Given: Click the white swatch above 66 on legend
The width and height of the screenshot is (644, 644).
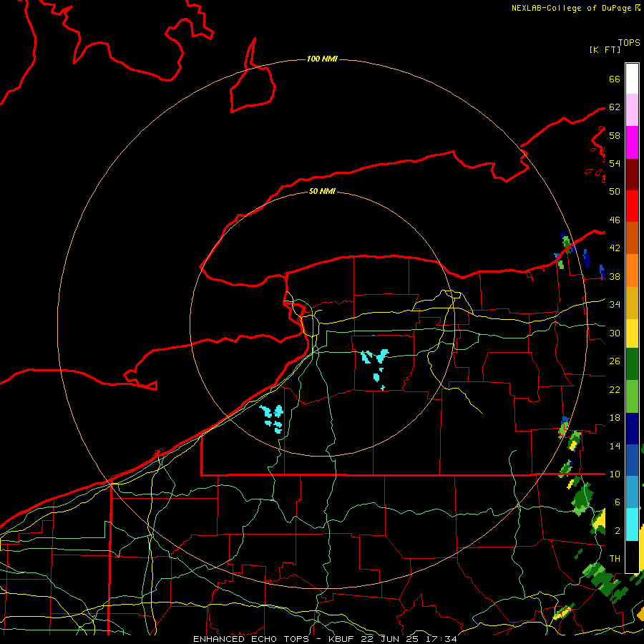Looking at the screenshot, I should (x=632, y=79).
